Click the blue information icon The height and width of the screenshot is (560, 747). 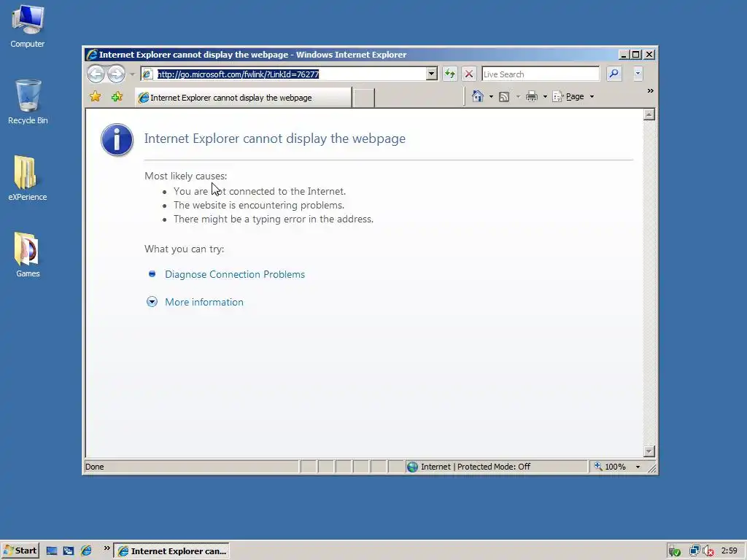click(x=117, y=139)
